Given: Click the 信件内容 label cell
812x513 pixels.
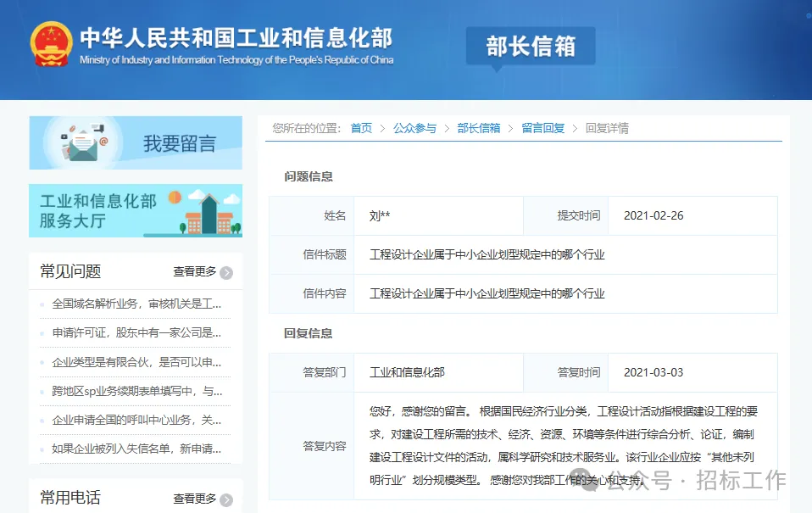Looking at the screenshot, I should click(312, 293).
